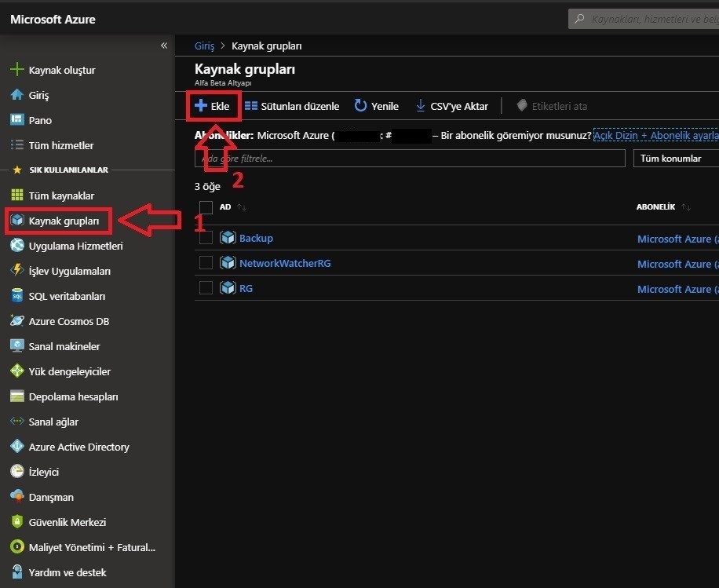Click Giriş in the breadcrumb
Image resolution: width=719 pixels, height=588 pixels.
pos(204,46)
